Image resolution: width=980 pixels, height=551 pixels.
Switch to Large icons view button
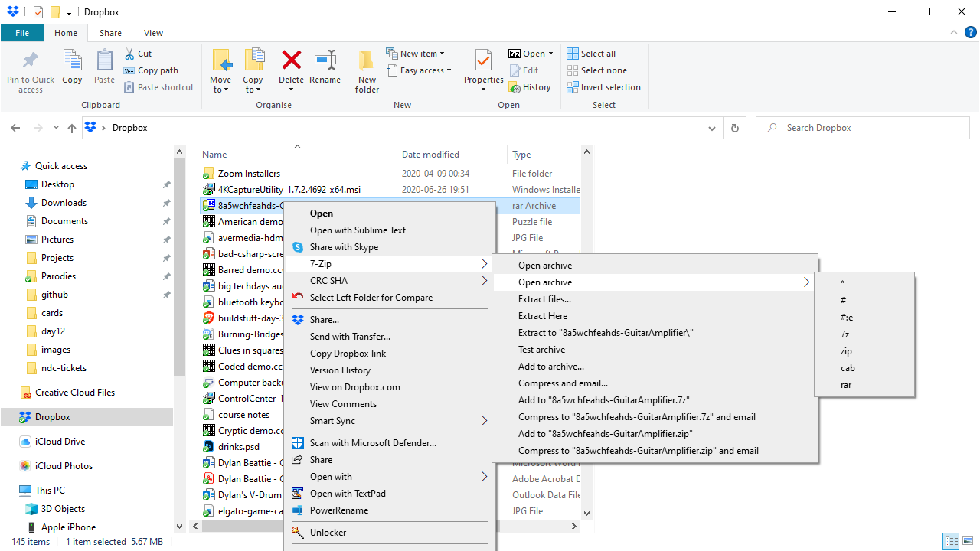(968, 542)
